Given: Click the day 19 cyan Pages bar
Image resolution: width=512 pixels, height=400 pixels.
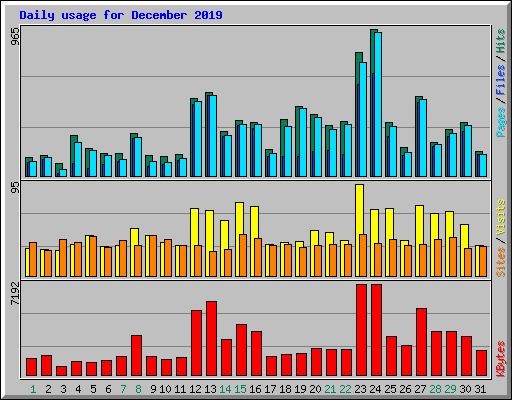Looking at the screenshot, I should tap(303, 142).
